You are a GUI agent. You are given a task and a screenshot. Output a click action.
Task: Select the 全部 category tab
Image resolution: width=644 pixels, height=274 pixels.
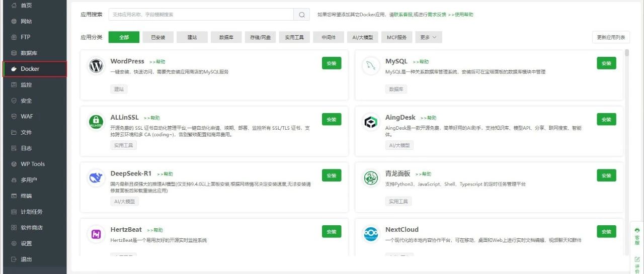tap(124, 37)
